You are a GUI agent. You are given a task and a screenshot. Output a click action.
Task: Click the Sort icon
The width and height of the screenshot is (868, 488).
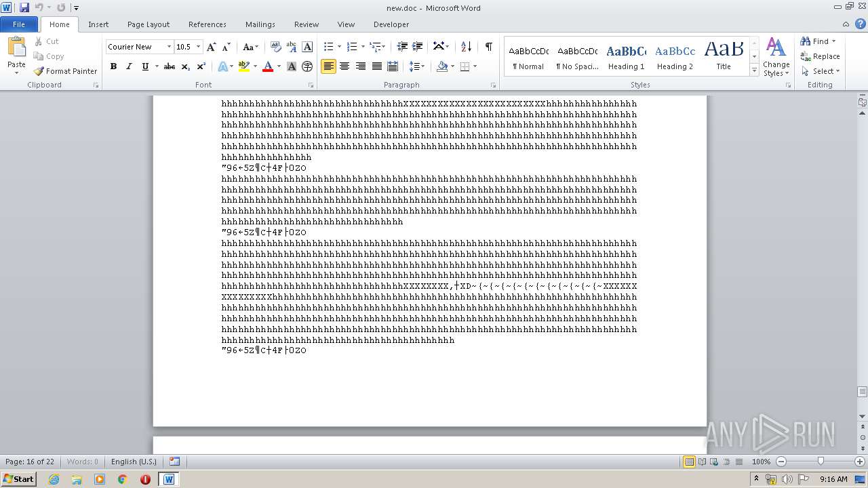point(466,47)
